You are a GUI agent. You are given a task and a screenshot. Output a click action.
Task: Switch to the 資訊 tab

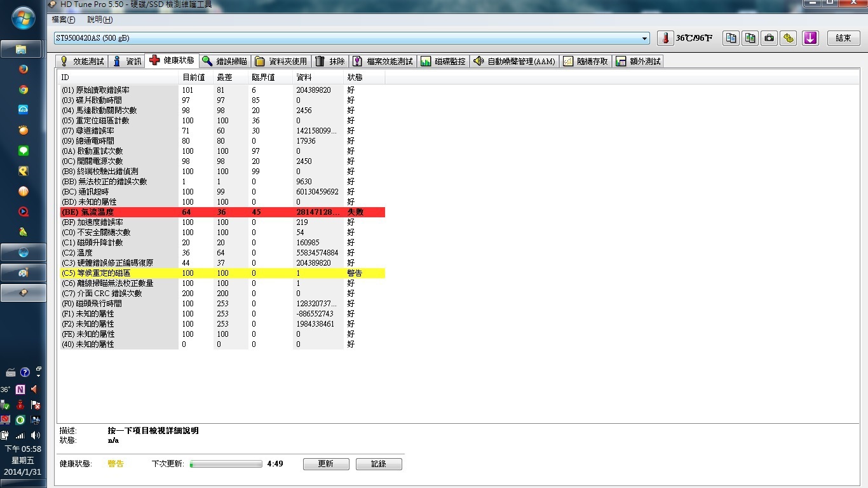(127, 62)
